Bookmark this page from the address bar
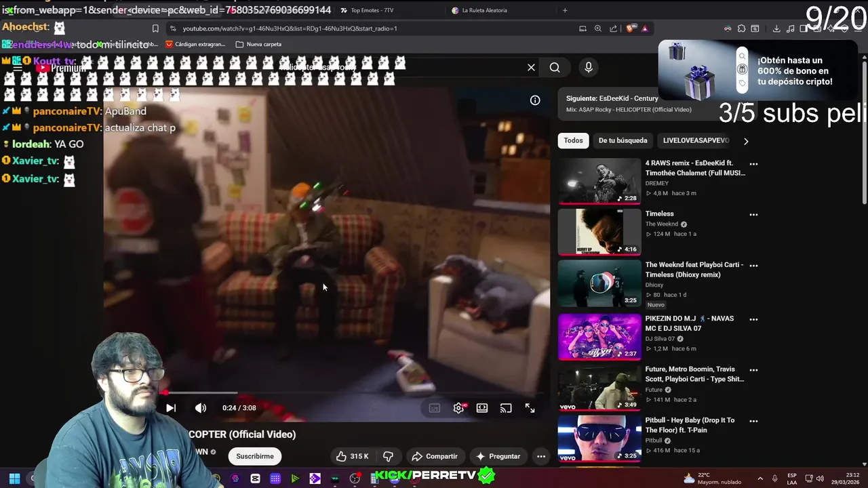The height and width of the screenshot is (488, 868). 155,28
